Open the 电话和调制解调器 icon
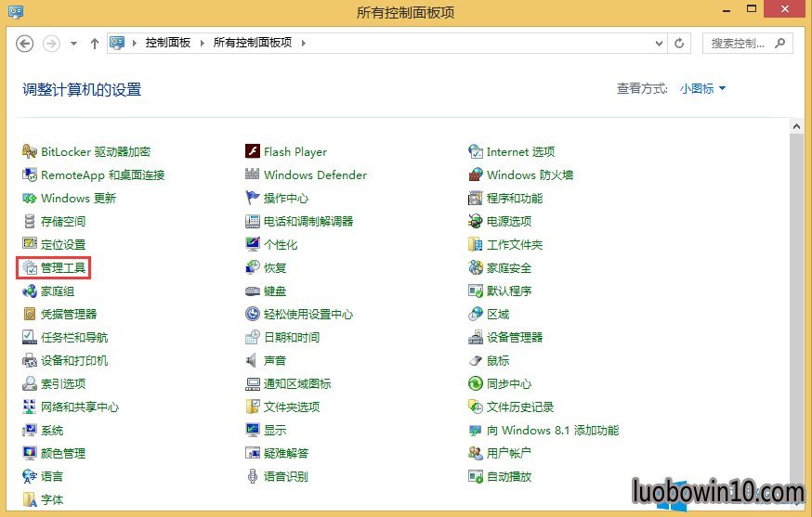This screenshot has height=517, width=812. point(252,222)
